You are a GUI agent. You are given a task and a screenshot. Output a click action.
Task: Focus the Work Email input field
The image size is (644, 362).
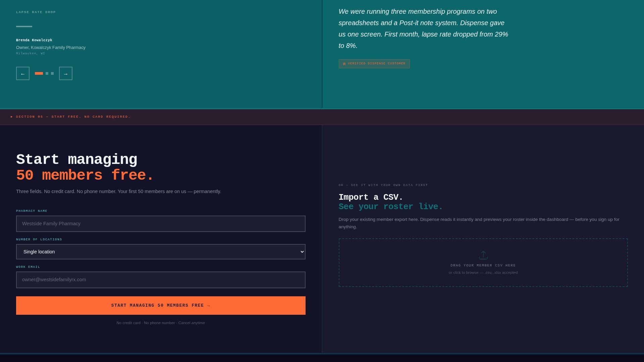point(161,280)
